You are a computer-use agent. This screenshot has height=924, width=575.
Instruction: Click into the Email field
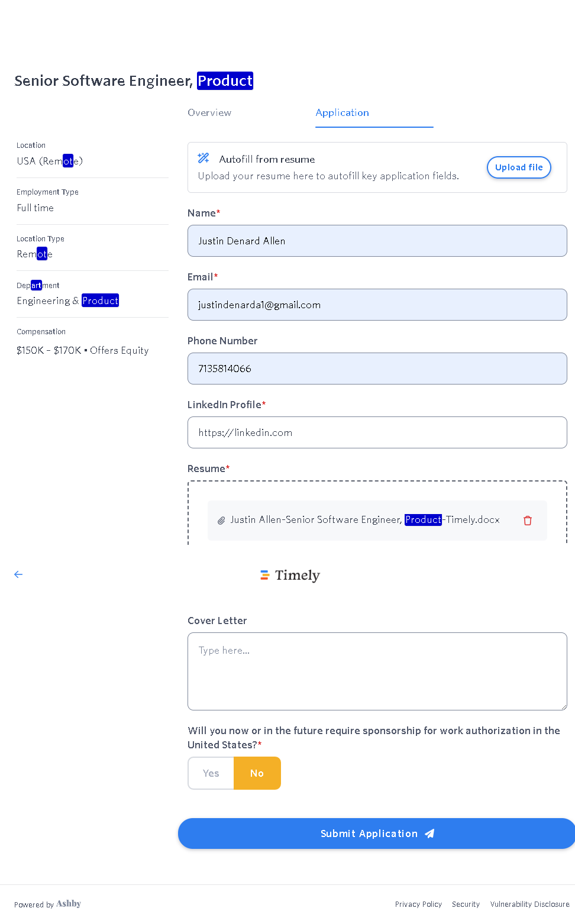(377, 305)
